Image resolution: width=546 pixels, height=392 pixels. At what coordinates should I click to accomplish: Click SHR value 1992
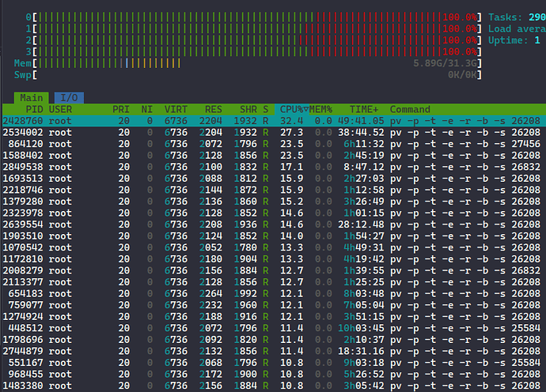point(245,293)
